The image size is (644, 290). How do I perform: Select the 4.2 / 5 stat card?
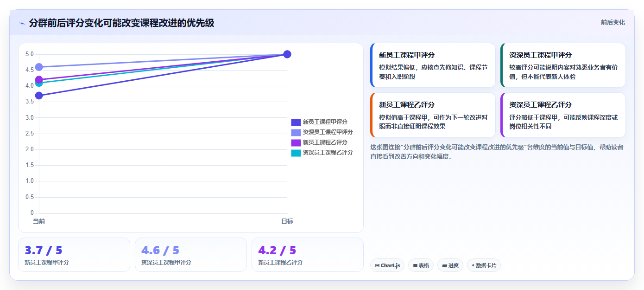click(308, 255)
